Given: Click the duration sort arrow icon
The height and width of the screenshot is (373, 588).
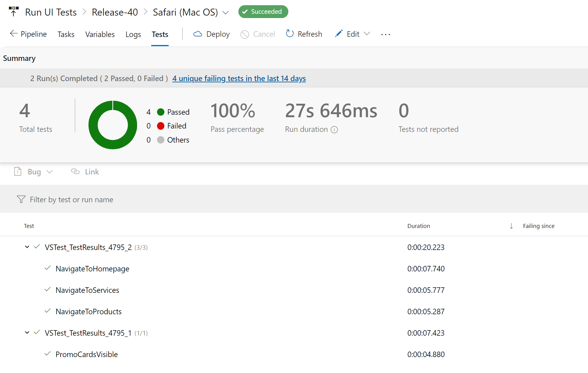Looking at the screenshot, I should [x=511, y=226].
